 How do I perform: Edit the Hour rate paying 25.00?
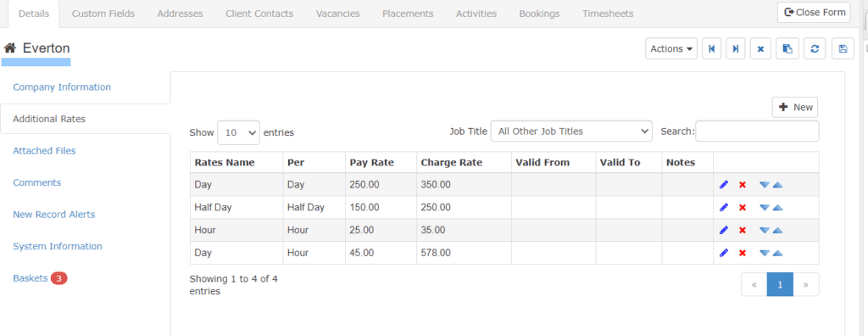click(x=724, y=230)
